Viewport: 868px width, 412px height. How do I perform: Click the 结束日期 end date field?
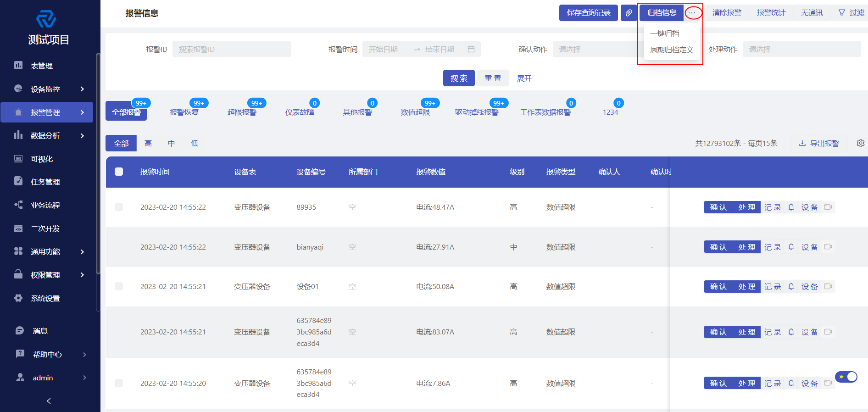coord(440,49)
